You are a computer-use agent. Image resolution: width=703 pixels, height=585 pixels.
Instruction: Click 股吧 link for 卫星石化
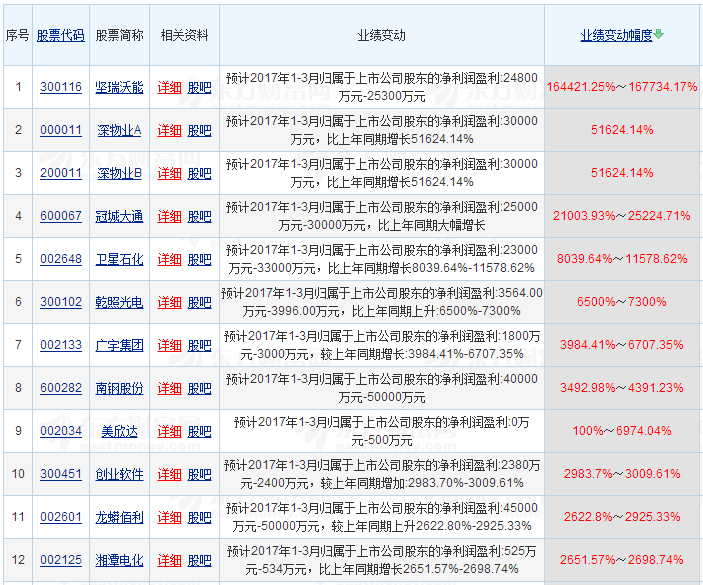coord(200,259)
